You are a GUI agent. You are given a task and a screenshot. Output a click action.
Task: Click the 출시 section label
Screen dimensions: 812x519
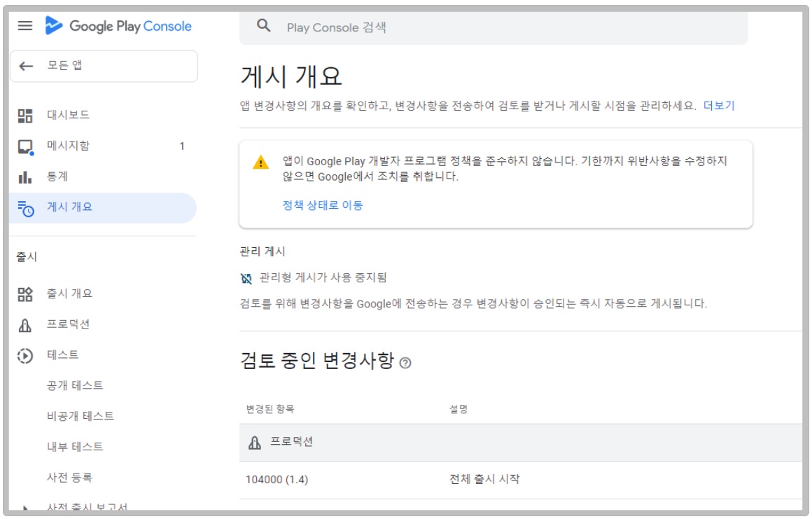pyautogui.click(x=27, y=257)
